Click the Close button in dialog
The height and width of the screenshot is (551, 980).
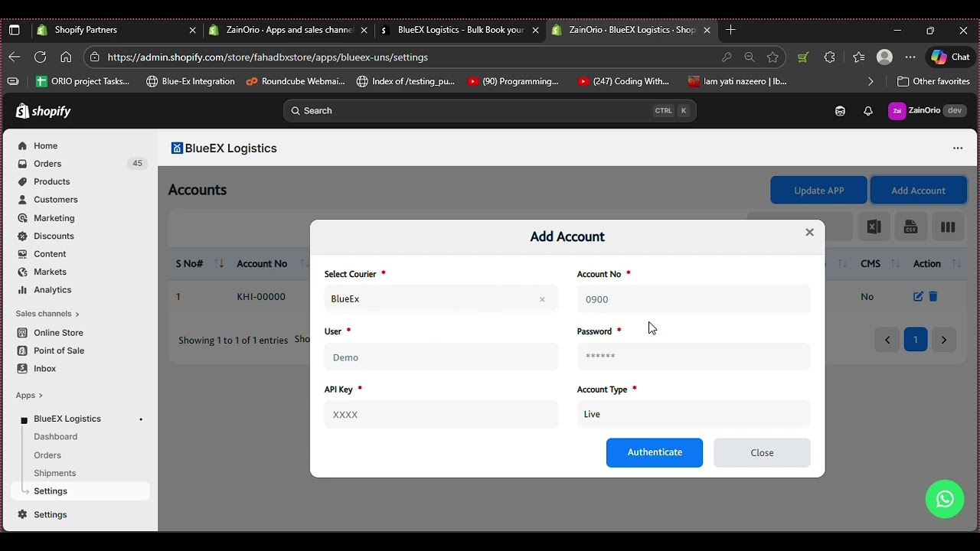[x=762, y=452]
